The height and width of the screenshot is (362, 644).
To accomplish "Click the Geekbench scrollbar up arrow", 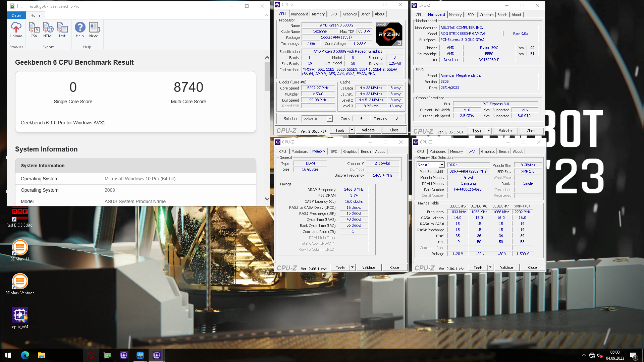I will tap(267, 58).
